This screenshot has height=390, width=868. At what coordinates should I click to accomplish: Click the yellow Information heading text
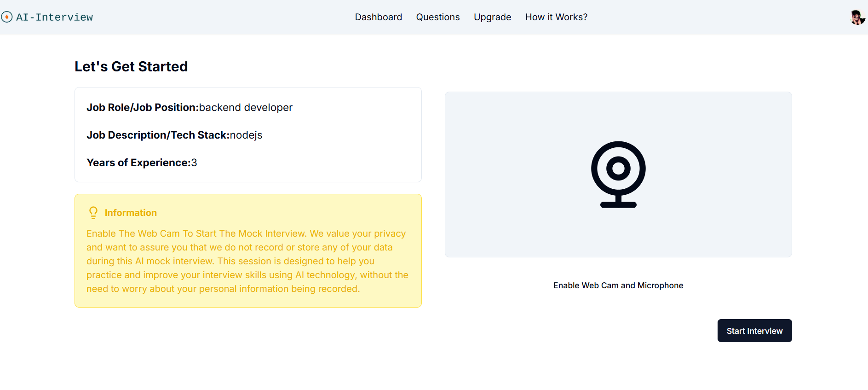coord(131,213)
